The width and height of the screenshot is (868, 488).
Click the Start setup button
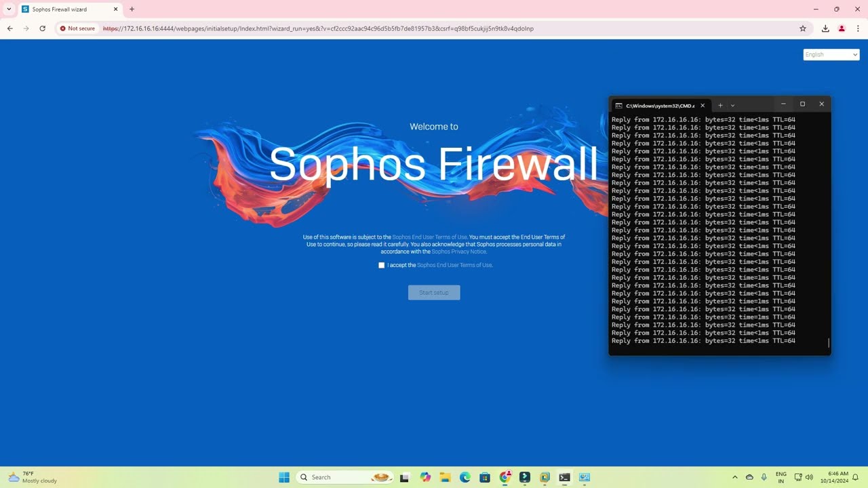(434, 292)
